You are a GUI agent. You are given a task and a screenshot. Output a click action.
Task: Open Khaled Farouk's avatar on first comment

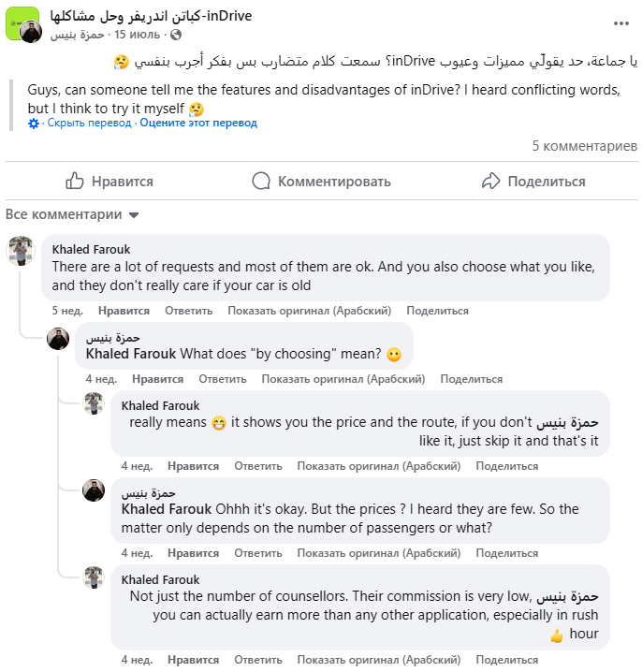click(x=21, y=250)
